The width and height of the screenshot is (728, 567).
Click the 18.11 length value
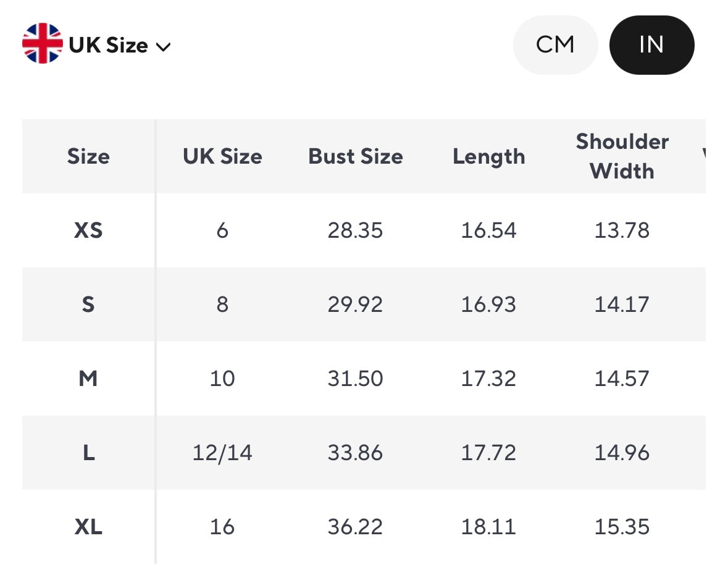tap(489, 527)
